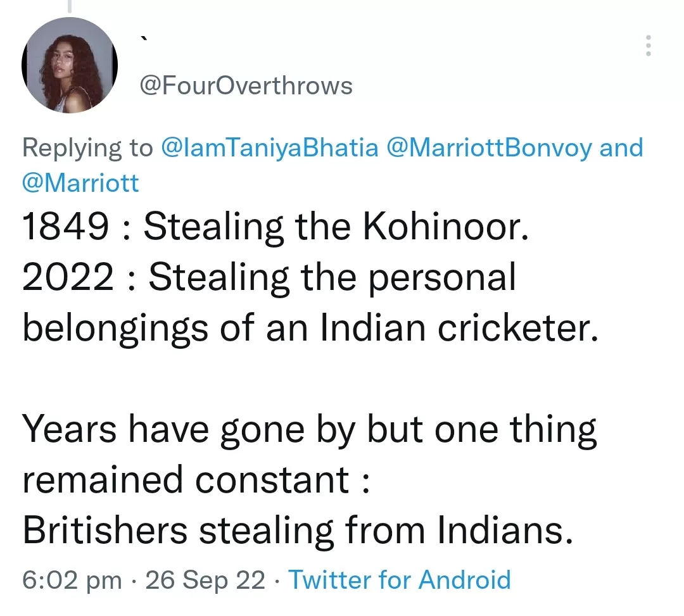Open the @FourOverthrows profile handle

(245, 85)
